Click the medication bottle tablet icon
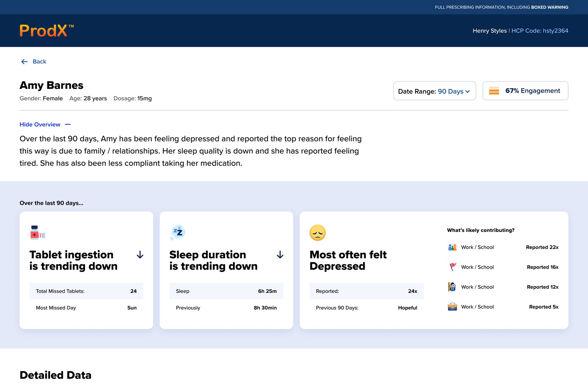The height and width of the screenshot is (388, 588). (37, 233)
